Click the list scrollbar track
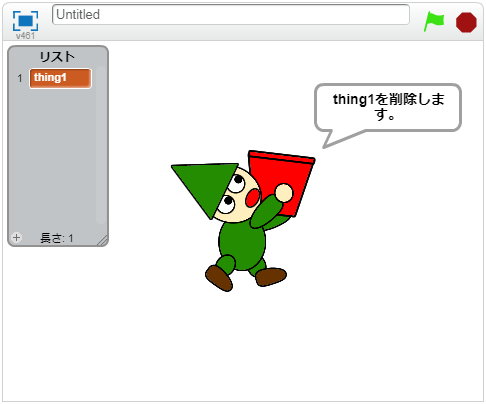This screenshot has height=404, width=486. [100, 145]
